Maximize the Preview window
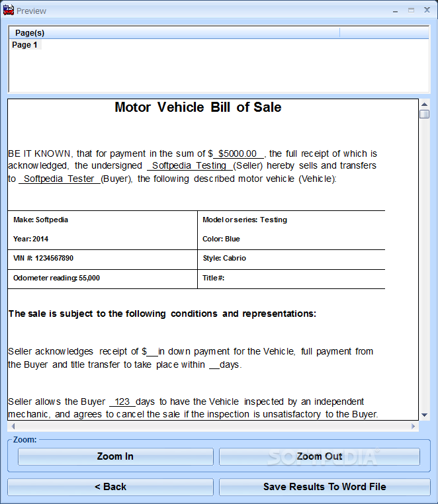The image size is (438, 504). tap(411, 11)
